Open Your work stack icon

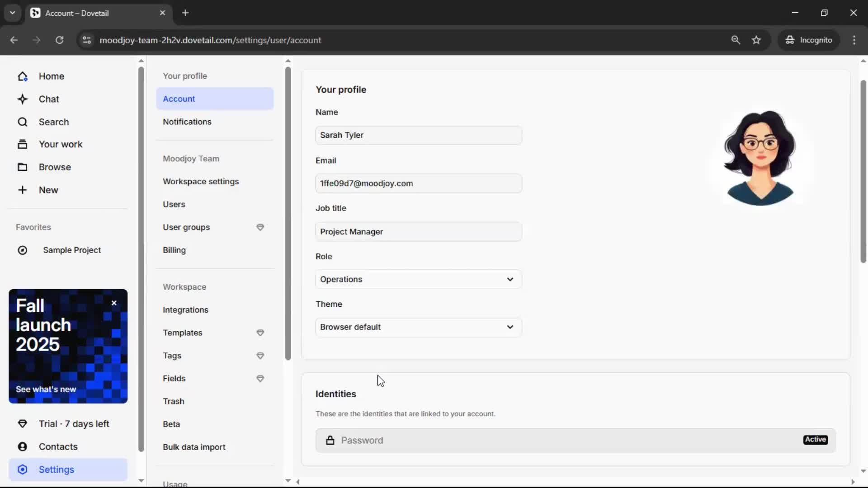click(23, 145)
